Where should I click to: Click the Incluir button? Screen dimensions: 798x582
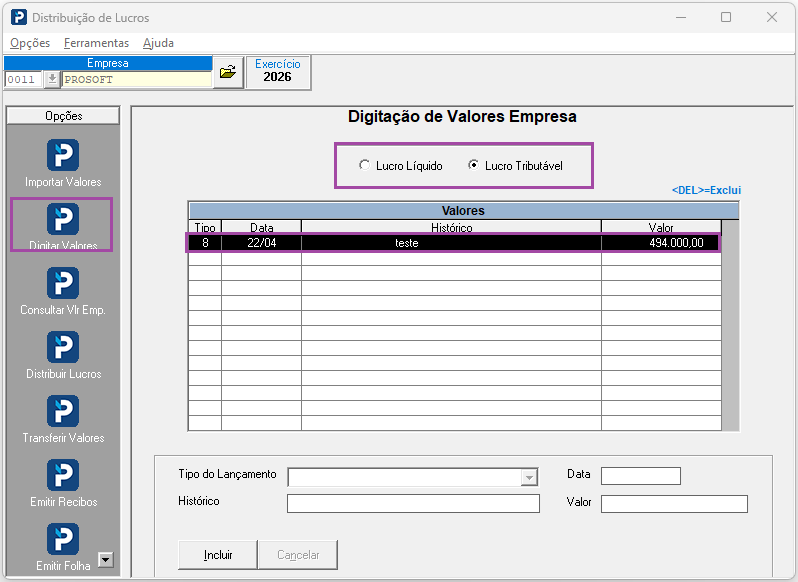point(218,555)
